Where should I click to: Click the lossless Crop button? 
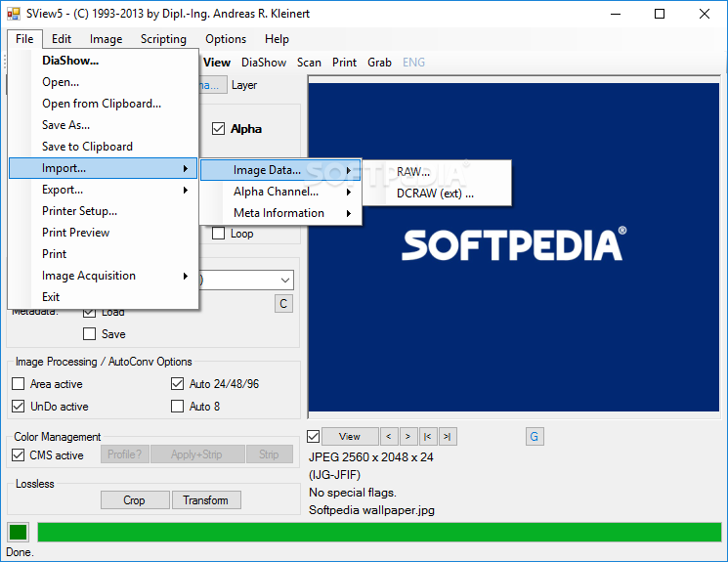point(135,500)
